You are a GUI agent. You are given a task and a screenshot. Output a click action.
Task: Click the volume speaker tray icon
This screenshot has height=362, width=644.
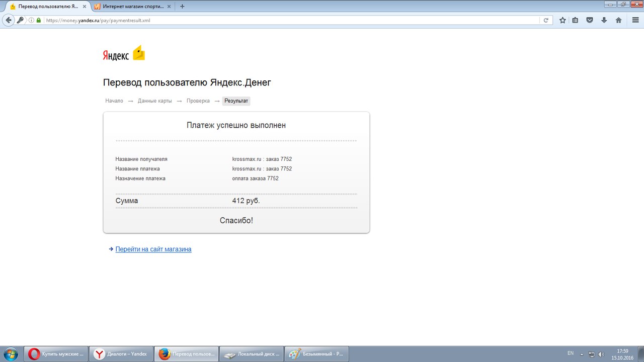coord(601,354)
